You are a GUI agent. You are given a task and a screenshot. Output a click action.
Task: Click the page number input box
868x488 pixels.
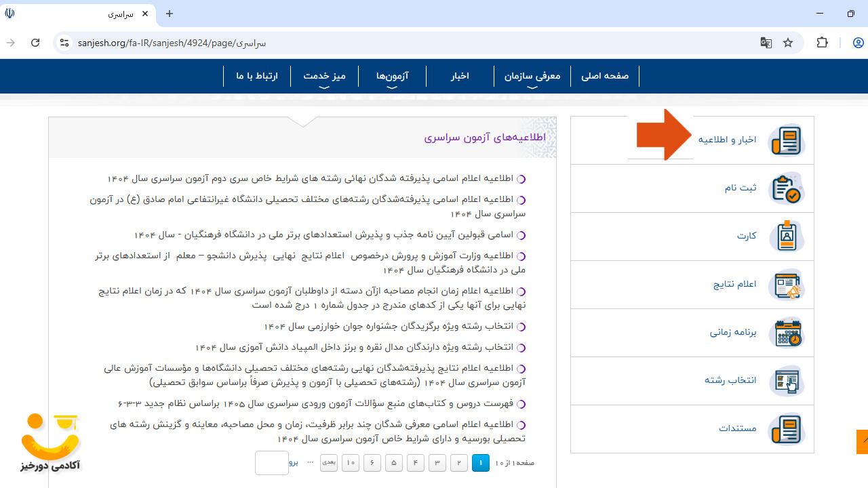click(271, 463)
